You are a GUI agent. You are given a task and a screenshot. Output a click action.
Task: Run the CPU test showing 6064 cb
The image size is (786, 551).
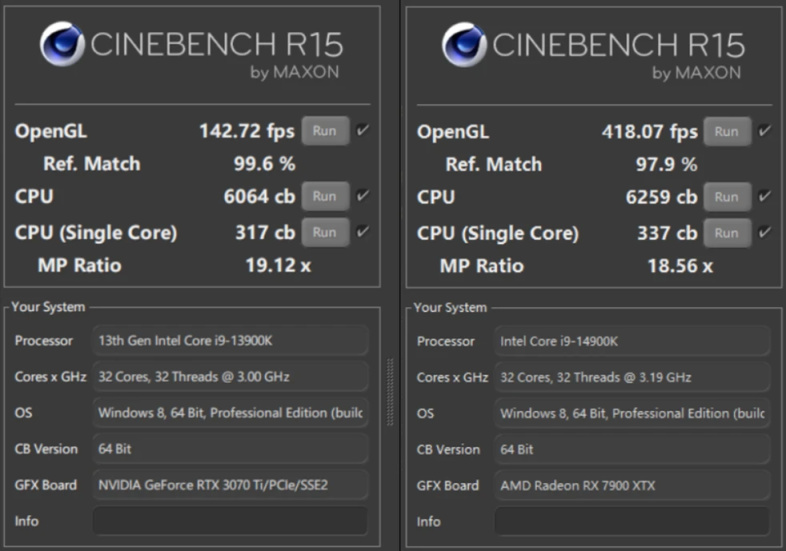click(324, 196)
